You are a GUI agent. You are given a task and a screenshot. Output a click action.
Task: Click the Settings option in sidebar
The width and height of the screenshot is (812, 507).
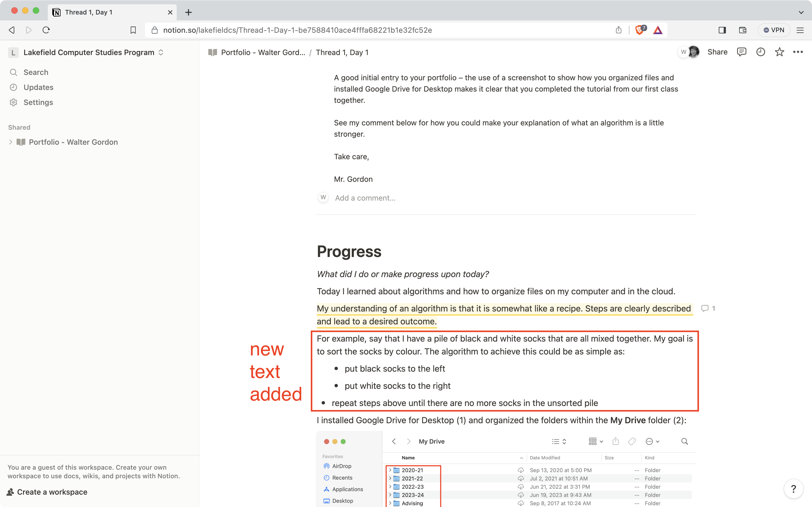38,102
